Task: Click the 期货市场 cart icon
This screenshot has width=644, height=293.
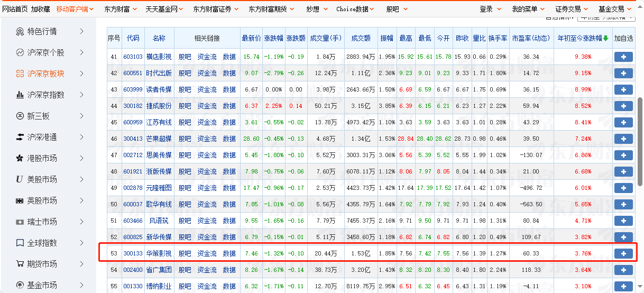Action: [20, 264]
